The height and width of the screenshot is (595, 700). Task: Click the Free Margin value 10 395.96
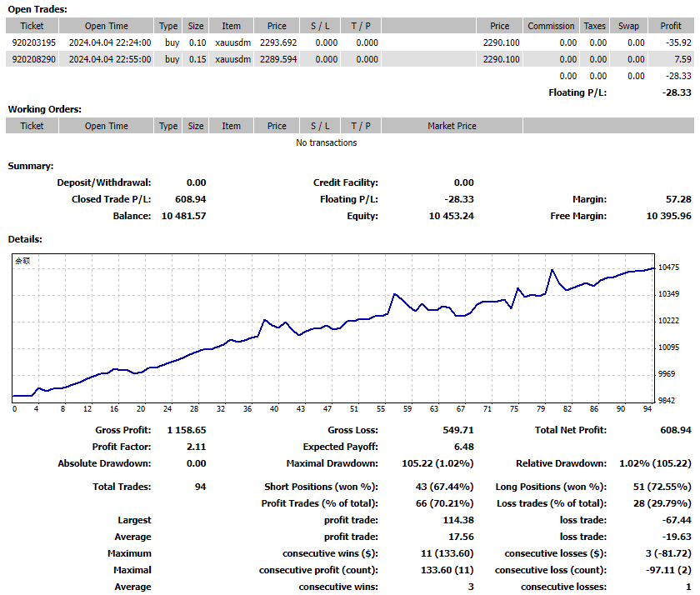tap(668, 216)
